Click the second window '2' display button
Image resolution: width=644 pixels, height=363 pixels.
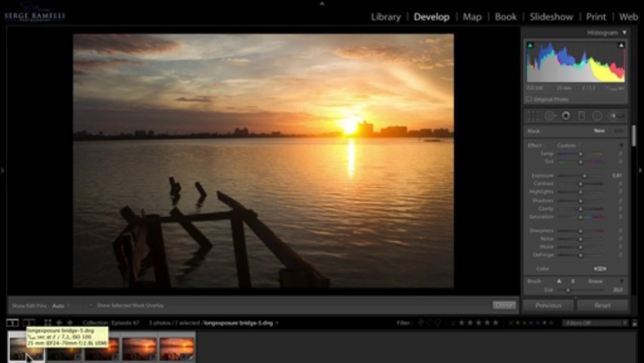(29, 323)
